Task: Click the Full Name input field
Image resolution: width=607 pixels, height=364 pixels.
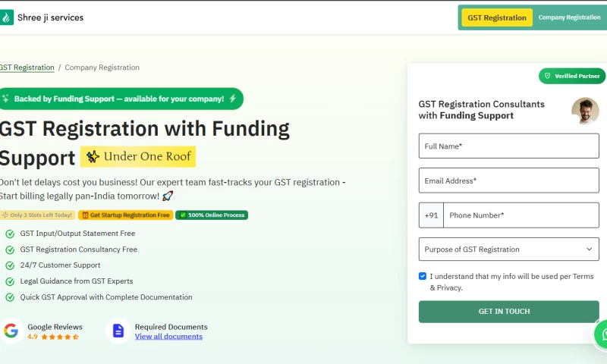Action: 508,146
